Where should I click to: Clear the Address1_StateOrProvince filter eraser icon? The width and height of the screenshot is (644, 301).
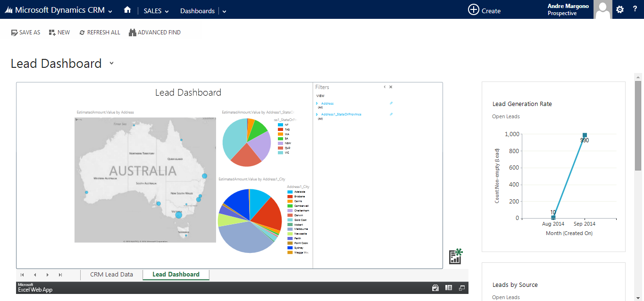391,114
